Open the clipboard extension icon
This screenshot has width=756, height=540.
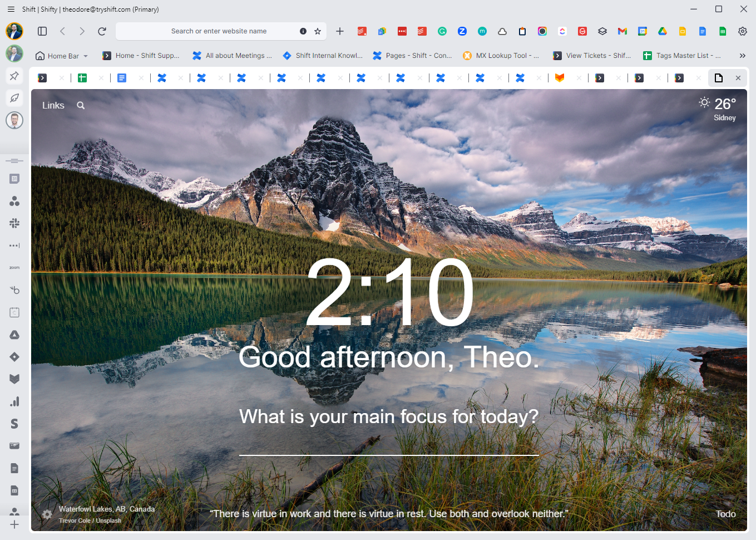522,31
